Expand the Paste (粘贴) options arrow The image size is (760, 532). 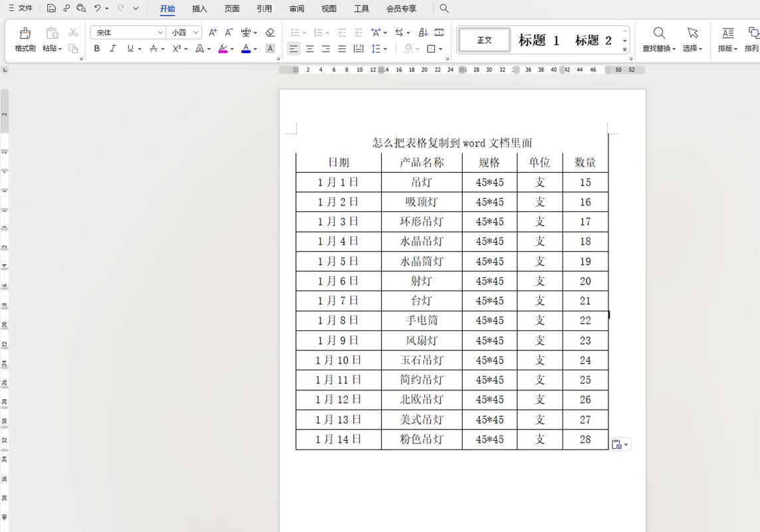coord(60,49)
